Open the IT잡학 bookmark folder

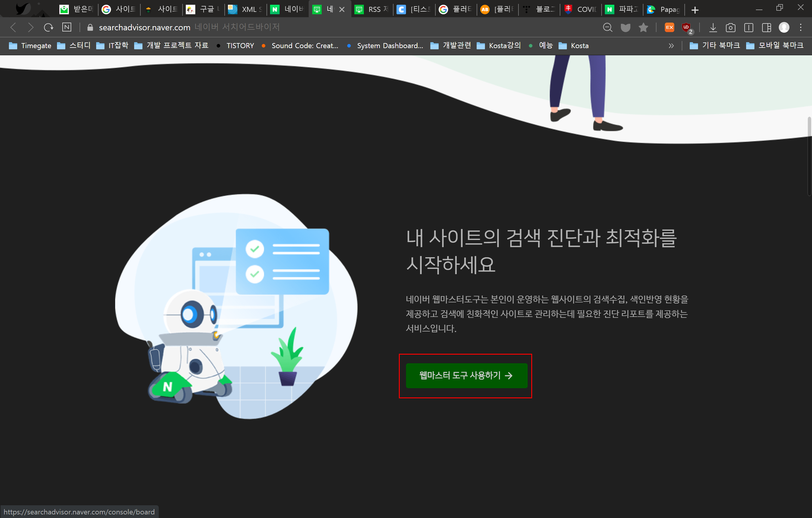112,45
